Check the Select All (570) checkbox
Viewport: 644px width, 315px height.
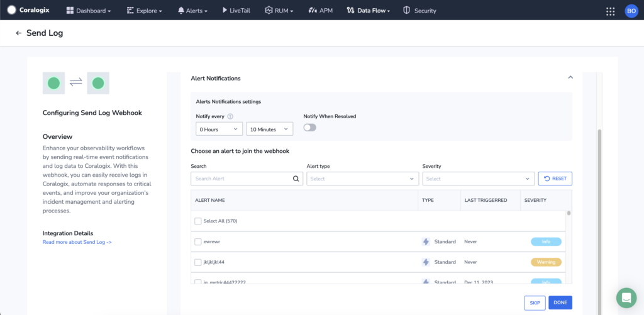(x=198, y=221)
